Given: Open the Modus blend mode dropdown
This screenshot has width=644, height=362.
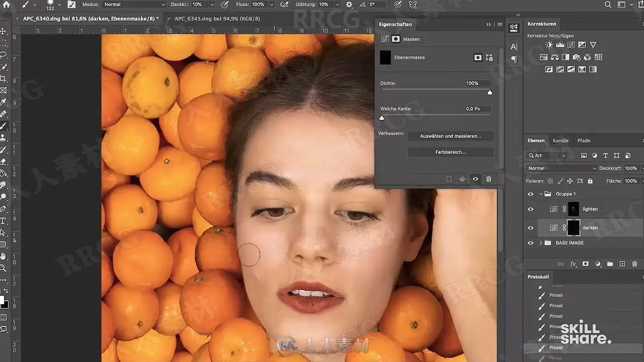Looking at the screenshot, I should click(134, 5).
